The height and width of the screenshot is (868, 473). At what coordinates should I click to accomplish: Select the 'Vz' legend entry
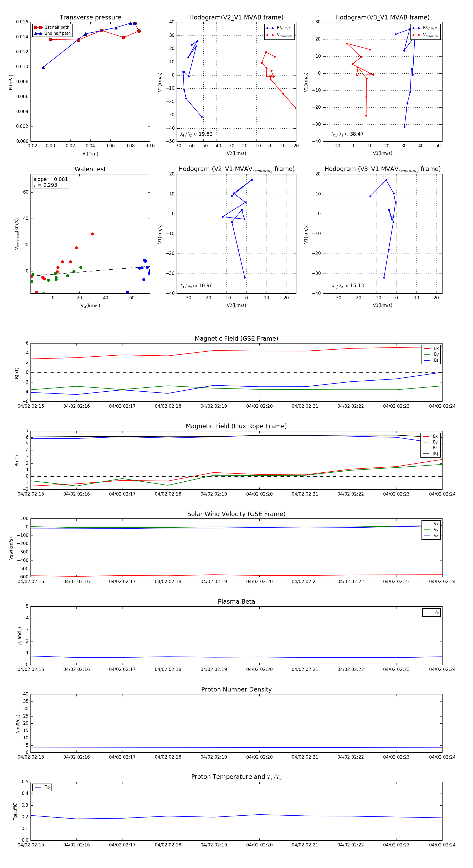pyautogui.click(x=431, y=536)
